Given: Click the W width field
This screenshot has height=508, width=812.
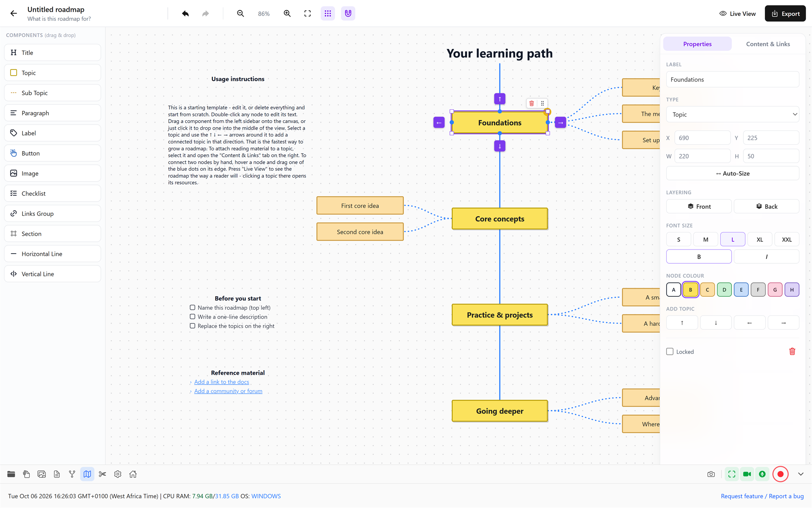Looking at the screenshot, I should [x=702, y=156].
